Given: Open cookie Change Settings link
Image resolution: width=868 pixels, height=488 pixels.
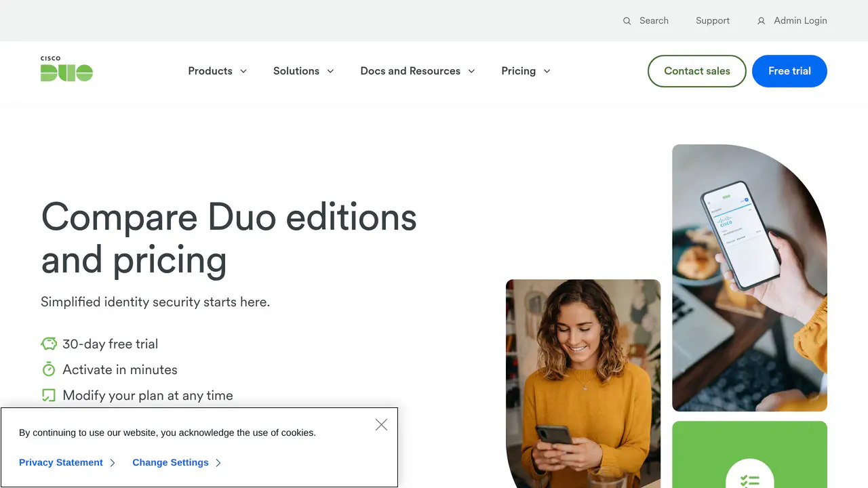Looking at the screenshot, I should click(170, 463).
